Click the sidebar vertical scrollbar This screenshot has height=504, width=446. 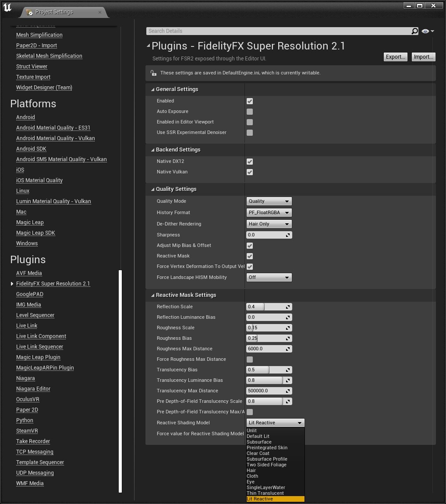[120, 381]
